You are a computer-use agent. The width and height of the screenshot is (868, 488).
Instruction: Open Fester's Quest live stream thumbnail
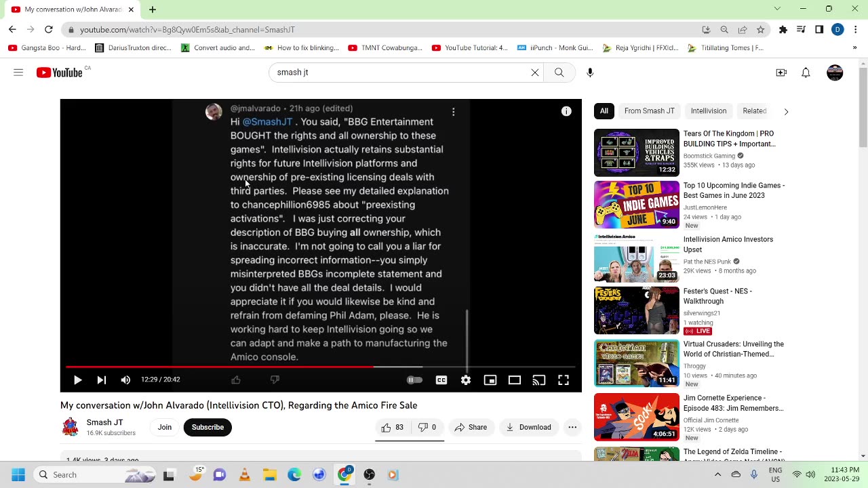637,310
